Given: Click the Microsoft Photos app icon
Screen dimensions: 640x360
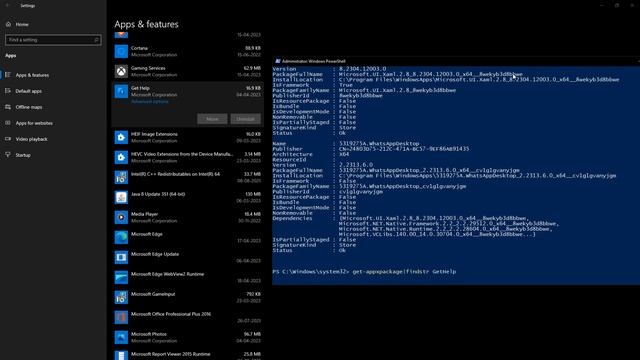Looking at the screenshot, I should 121,338.
